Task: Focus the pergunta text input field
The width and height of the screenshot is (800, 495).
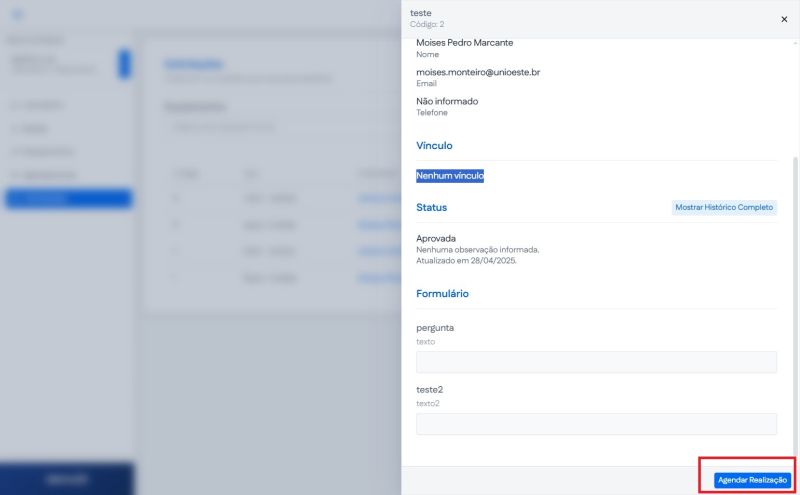Action: click(x=596, y=362)
